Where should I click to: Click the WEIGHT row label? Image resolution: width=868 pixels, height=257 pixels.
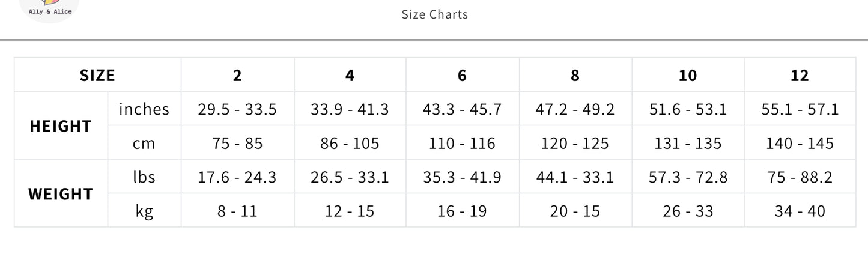click(x=61, y=194)
